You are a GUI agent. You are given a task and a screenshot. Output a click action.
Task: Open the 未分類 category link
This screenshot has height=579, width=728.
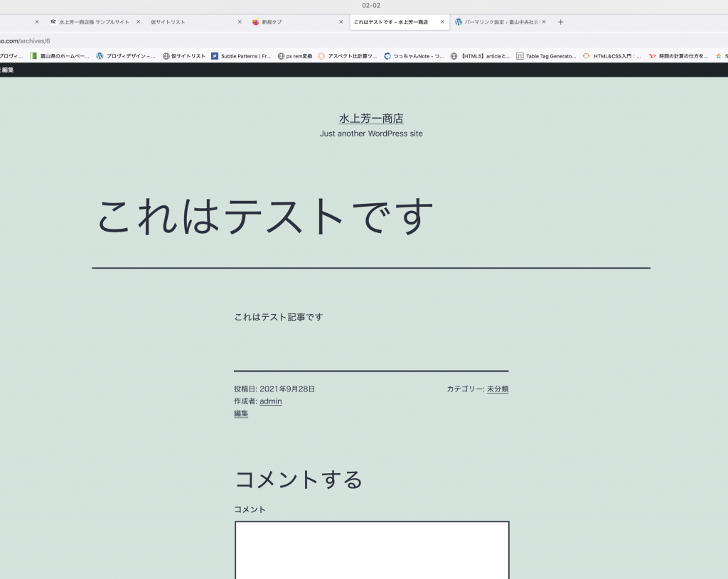point(498,389)
